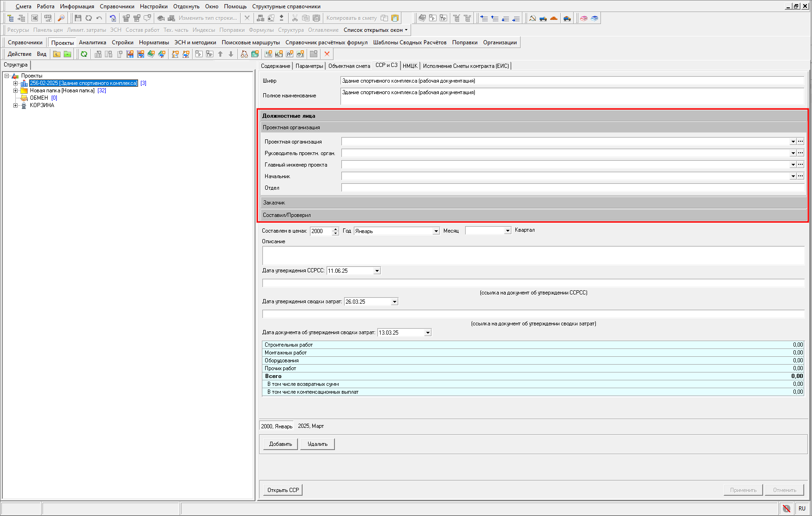Switch to the НМЦК tab
Screen dimensions: 812x516
[x=410, y=66]
